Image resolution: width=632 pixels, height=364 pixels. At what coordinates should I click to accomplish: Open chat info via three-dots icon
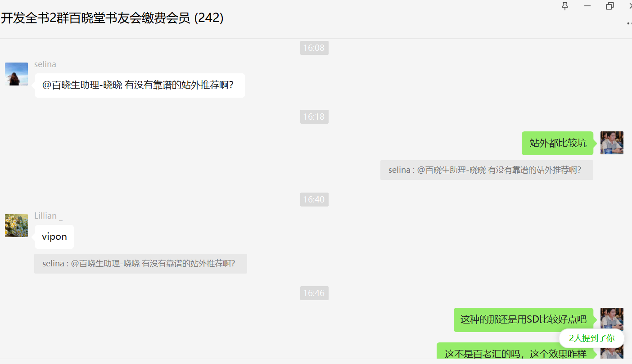point(629,23)
